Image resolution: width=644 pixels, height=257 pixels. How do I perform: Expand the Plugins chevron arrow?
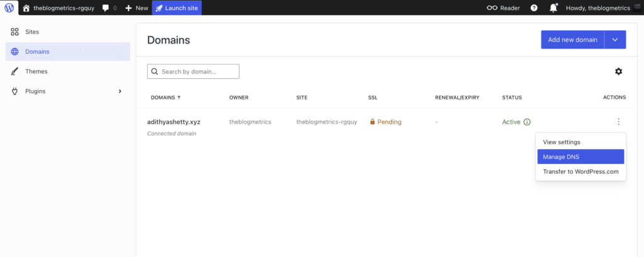tap(120, 91)
